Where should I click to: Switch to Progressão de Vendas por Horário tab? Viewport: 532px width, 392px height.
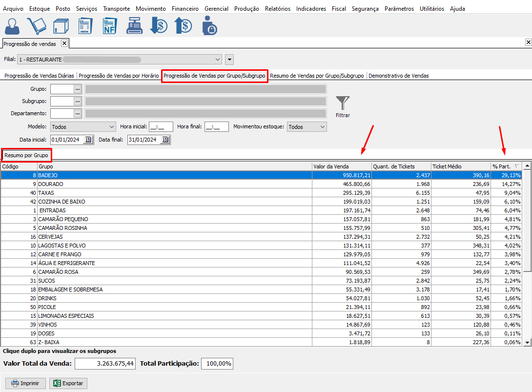coord(119,76)
